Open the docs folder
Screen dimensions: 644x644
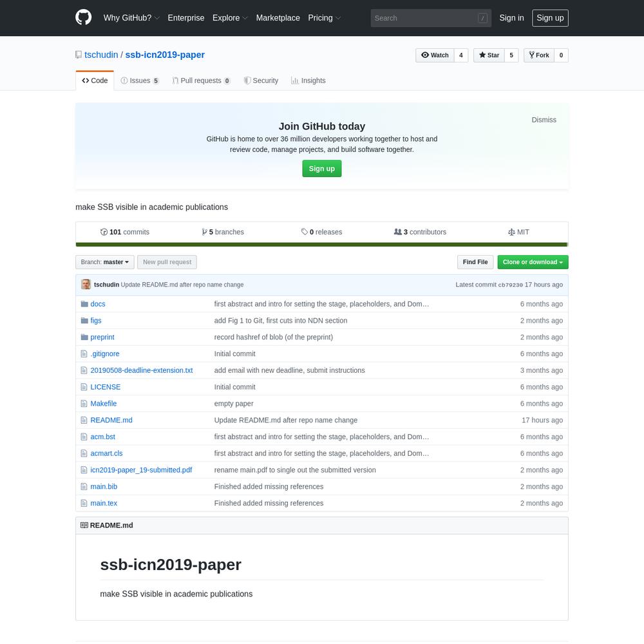(x=98, y=304)
